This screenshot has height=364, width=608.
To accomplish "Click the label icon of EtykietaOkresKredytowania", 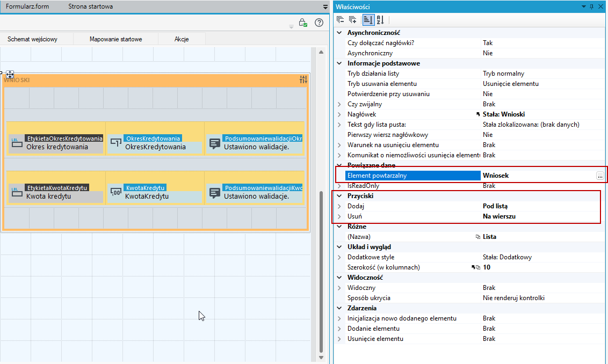I will tap(17, 143).
